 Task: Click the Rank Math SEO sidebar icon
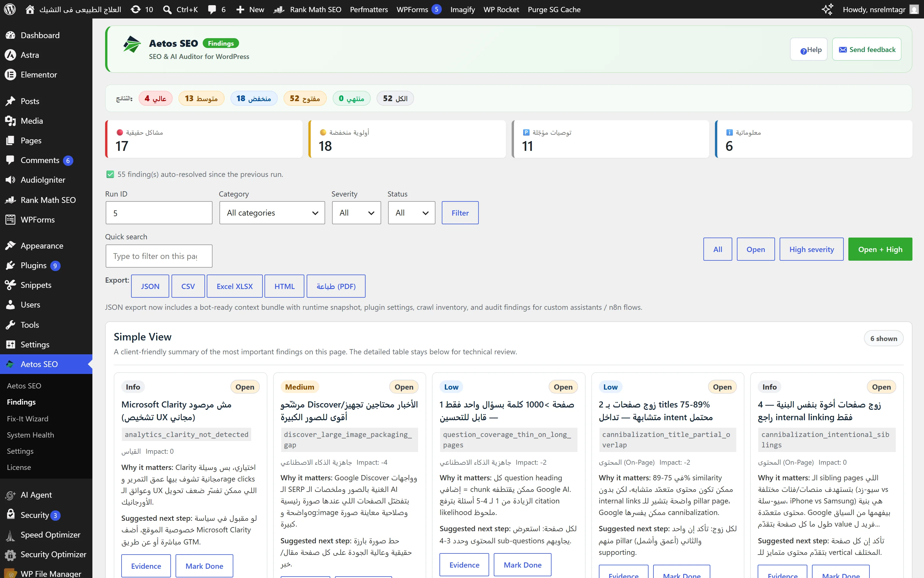tap(10, 200)
